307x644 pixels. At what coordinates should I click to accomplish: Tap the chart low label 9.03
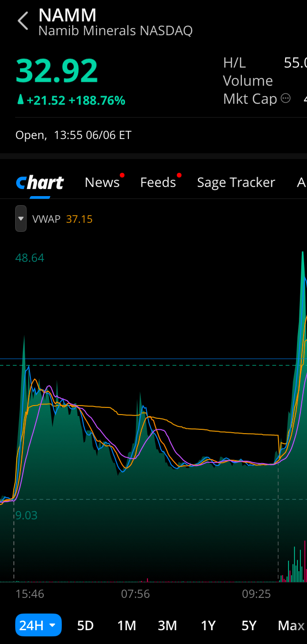[26, 515]
